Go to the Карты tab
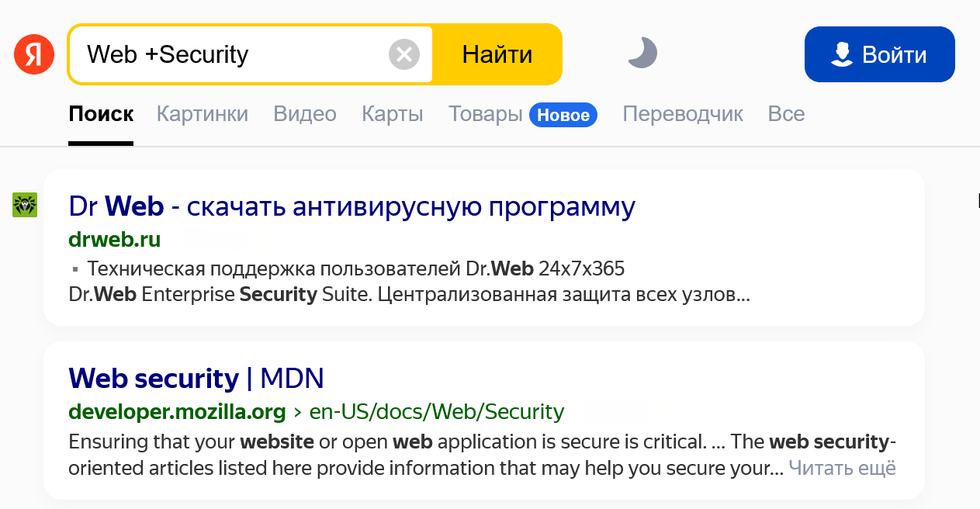The image size is (980, 509). click(392, 115)
